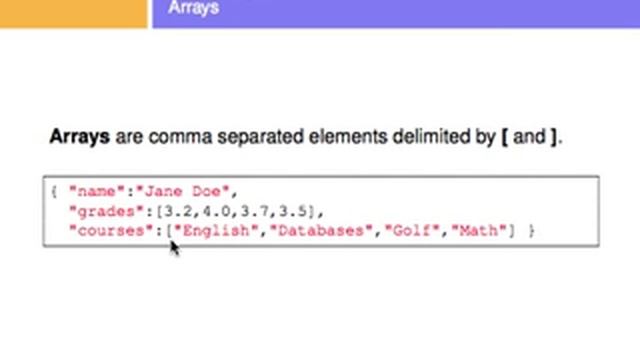Select the "courses" key in code
The width and height of the screenshot is (640, 360).
click(111, 231)
